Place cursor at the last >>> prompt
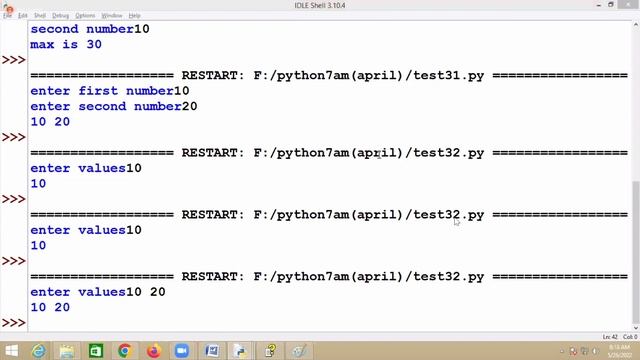Image resolution: width=640 pixels, height=360 pixels. pos(14,323)
